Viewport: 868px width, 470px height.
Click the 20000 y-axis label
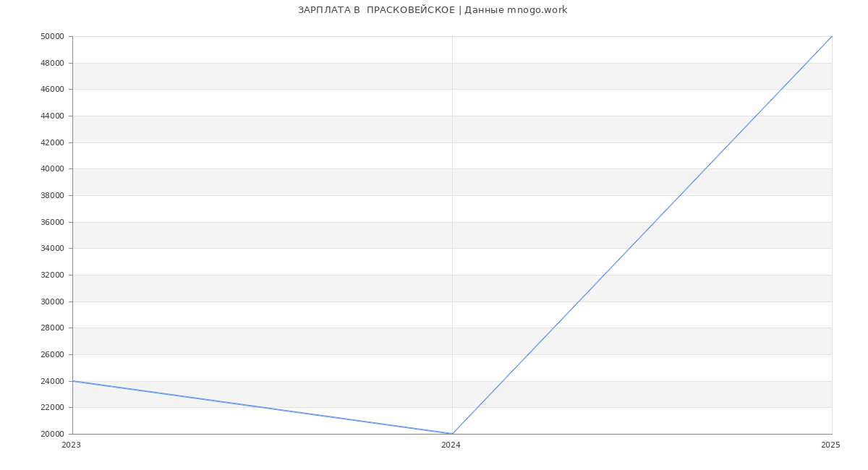coord(53,435)
